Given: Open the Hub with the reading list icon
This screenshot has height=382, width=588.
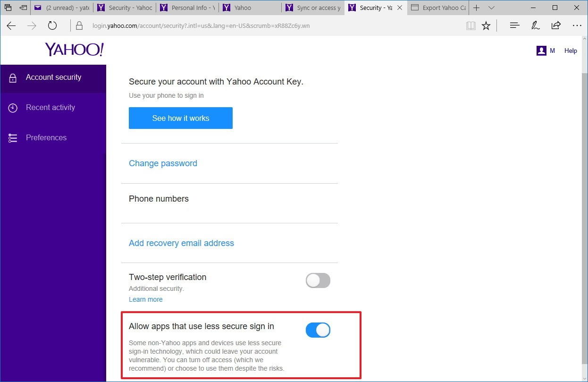Looking at the screenshot, I should click(x=514, y=25).
